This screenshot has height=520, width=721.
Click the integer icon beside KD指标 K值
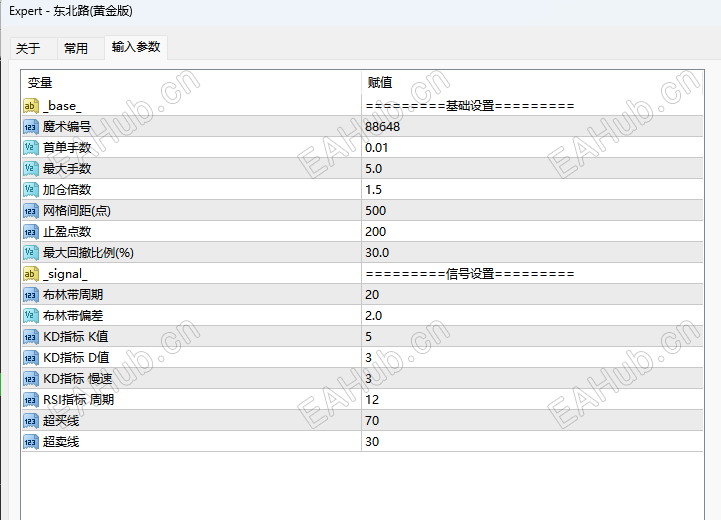[31, 337]
